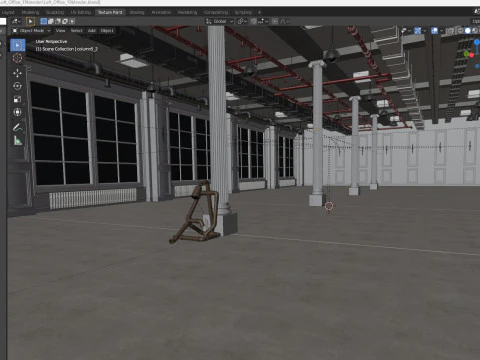The width and height of the screenshot is (480, 360).
Task: Toggle proportional editing
Action: 275,21
